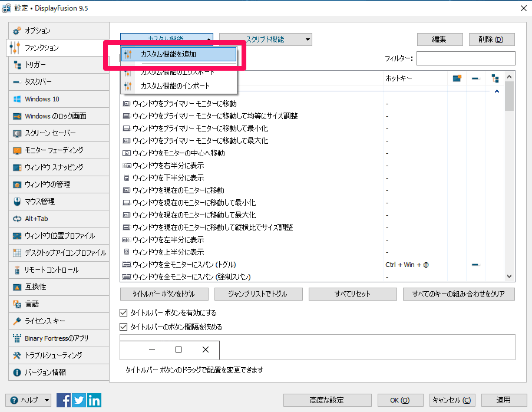Click the ホットキー column header

(415, 78)
